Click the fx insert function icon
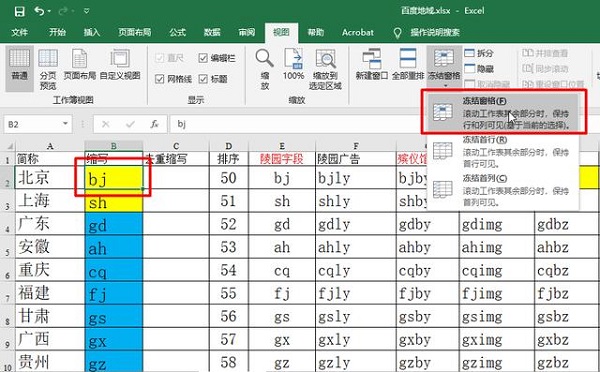Viewport: 600px width, 372px height. [x=155, y=124]
